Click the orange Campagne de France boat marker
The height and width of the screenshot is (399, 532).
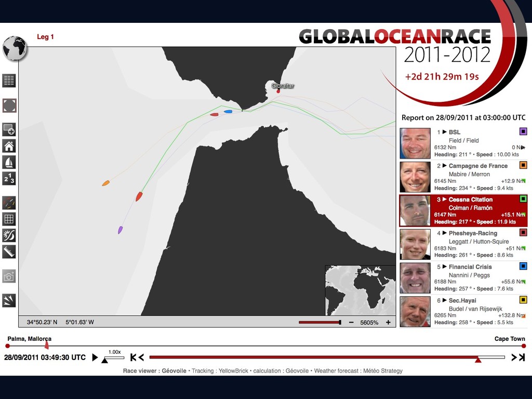[x=106, y=183]
